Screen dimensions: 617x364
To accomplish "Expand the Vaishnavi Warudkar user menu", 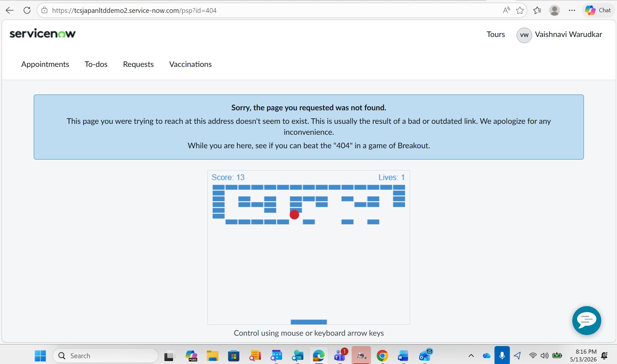I will point(559,35).
